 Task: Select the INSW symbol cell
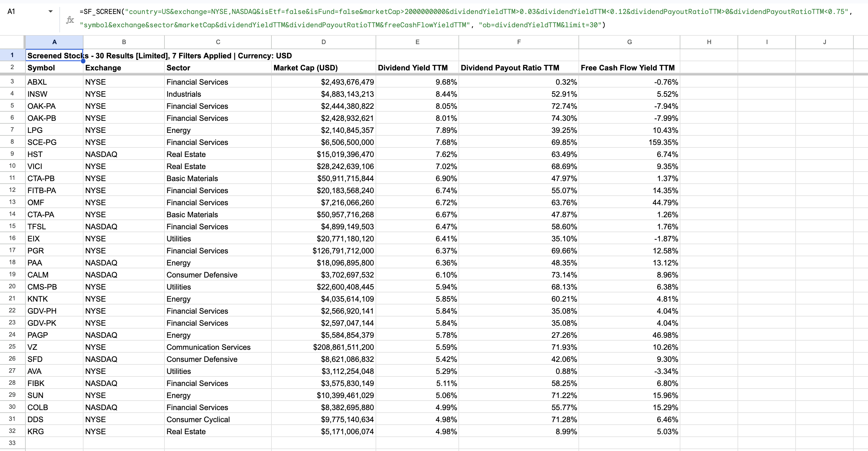(54, 94)
